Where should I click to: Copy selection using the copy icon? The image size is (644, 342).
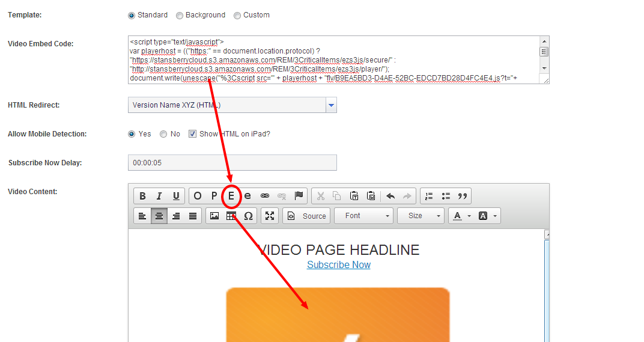(x=337, y=196)
